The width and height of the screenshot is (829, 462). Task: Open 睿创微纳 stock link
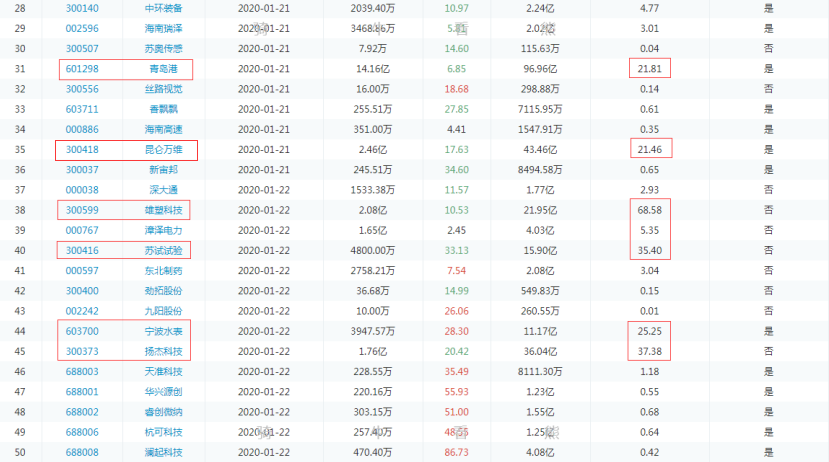tap(163, 412)
